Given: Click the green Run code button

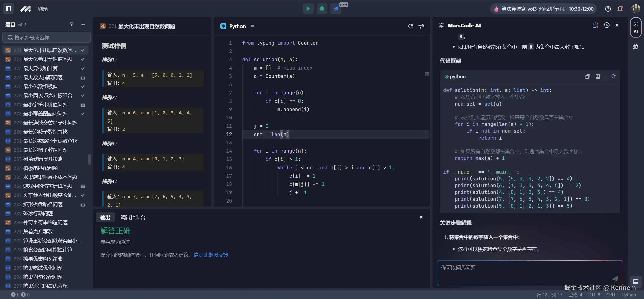Looking at the screenshot, I should [308, 9].
